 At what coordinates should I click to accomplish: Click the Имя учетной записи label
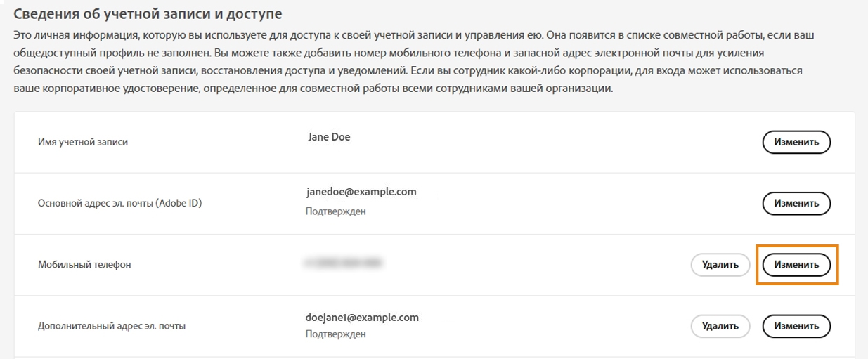coord(83,142)
